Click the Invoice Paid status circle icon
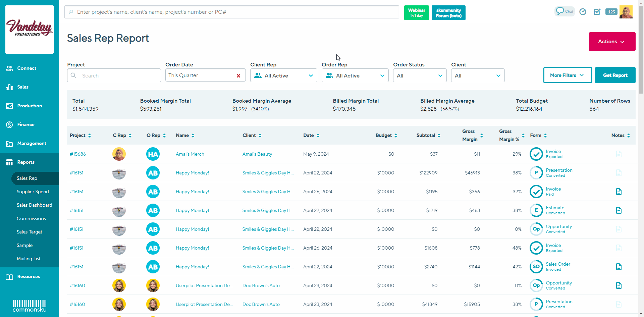 pos(536,192)
